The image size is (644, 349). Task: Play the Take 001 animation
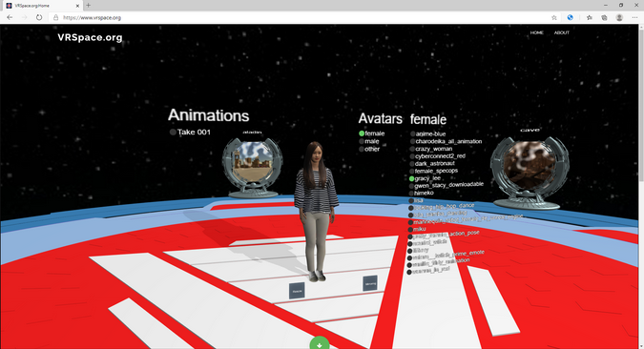pos(190,133)
